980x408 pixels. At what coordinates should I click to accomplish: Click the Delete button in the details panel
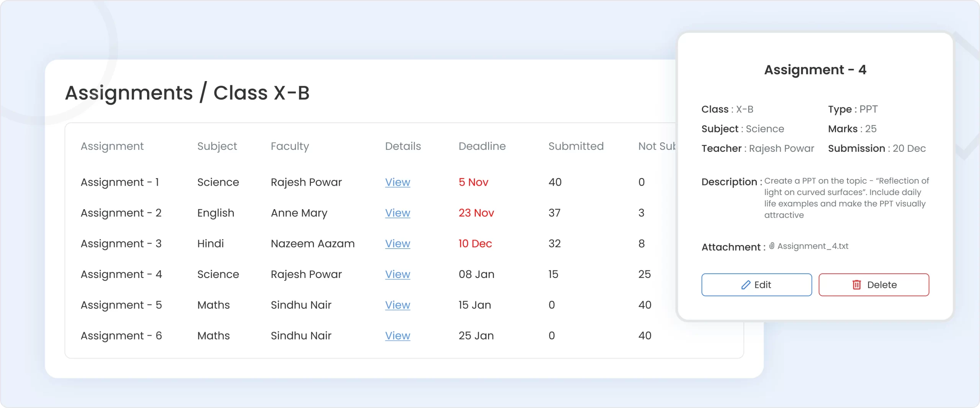click(874, 284)
